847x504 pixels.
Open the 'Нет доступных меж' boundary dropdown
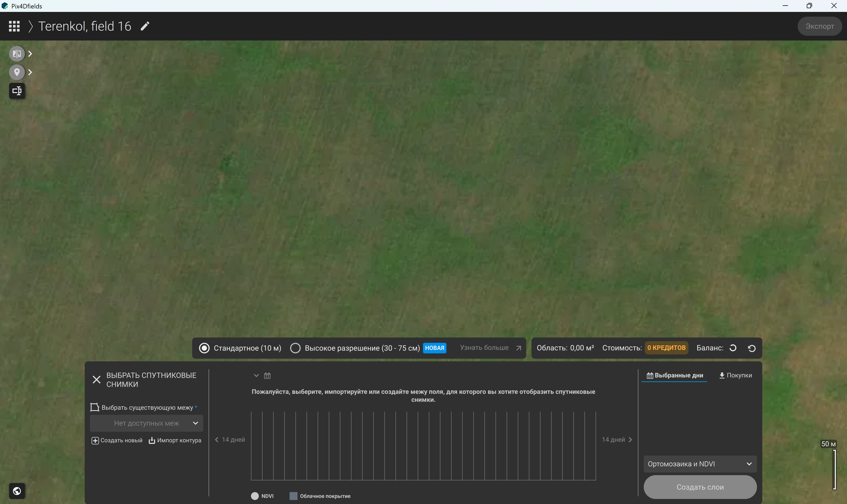coord(146,423)
